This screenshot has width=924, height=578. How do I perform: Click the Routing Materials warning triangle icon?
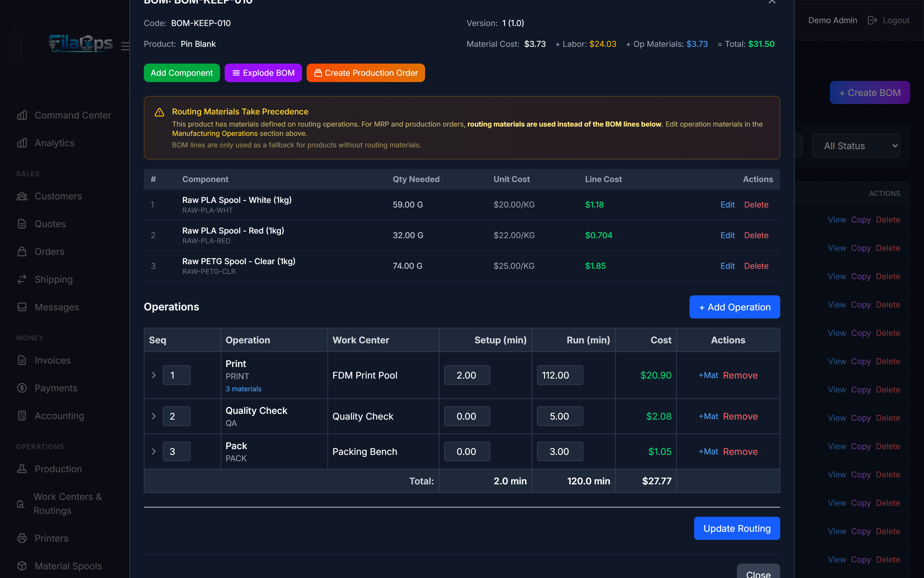tap(159, 112)
